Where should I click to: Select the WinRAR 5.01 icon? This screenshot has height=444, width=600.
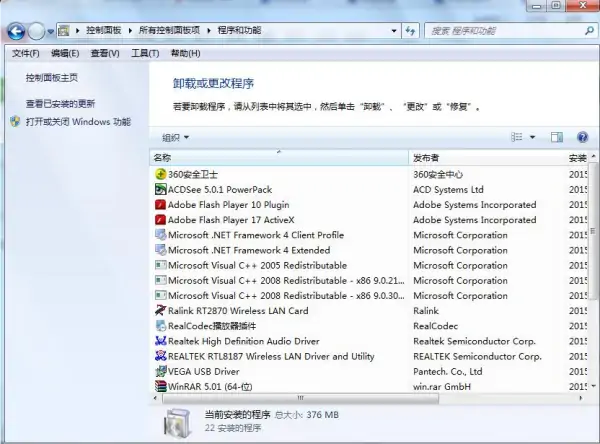click(160, 386)
